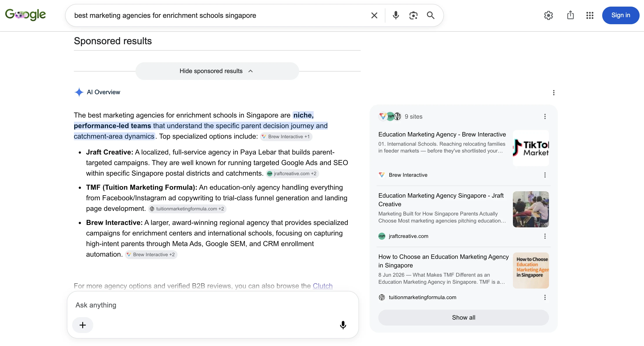Open the Google logo homepage

coord(26,15)
